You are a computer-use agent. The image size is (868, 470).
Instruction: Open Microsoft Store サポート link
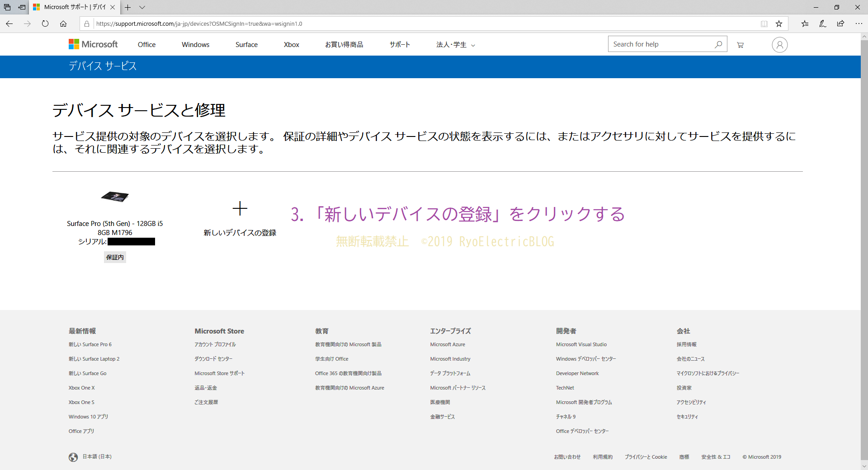pyautogui.click(x=219, y=373)
